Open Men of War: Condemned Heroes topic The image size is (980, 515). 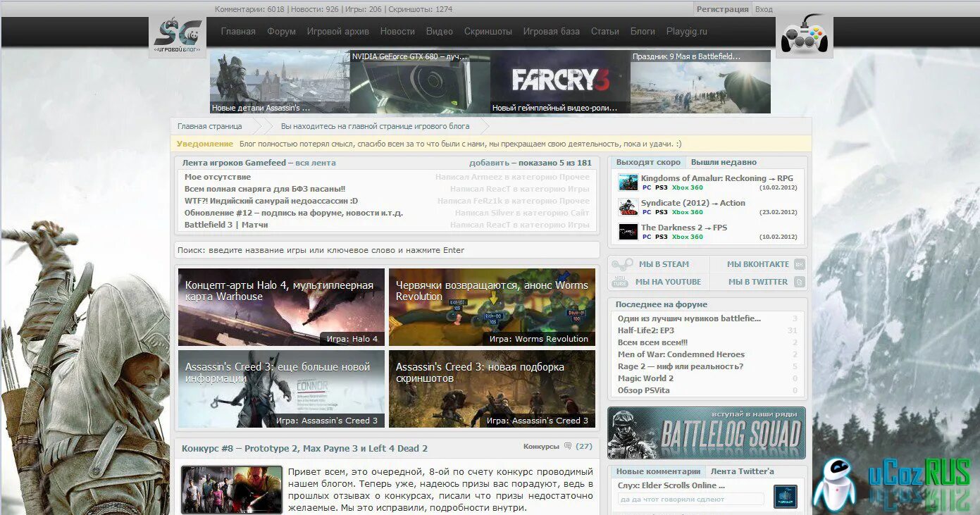tap(681, 354)
